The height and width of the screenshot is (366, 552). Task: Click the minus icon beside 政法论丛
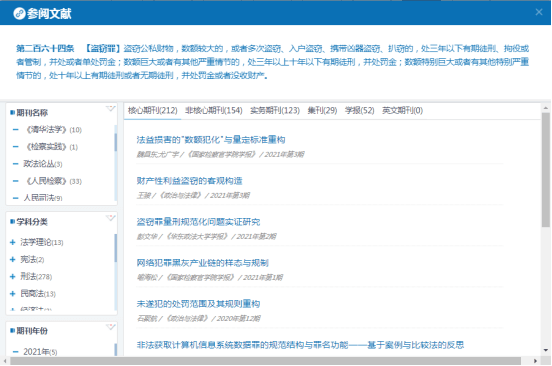tap(15, 164)
